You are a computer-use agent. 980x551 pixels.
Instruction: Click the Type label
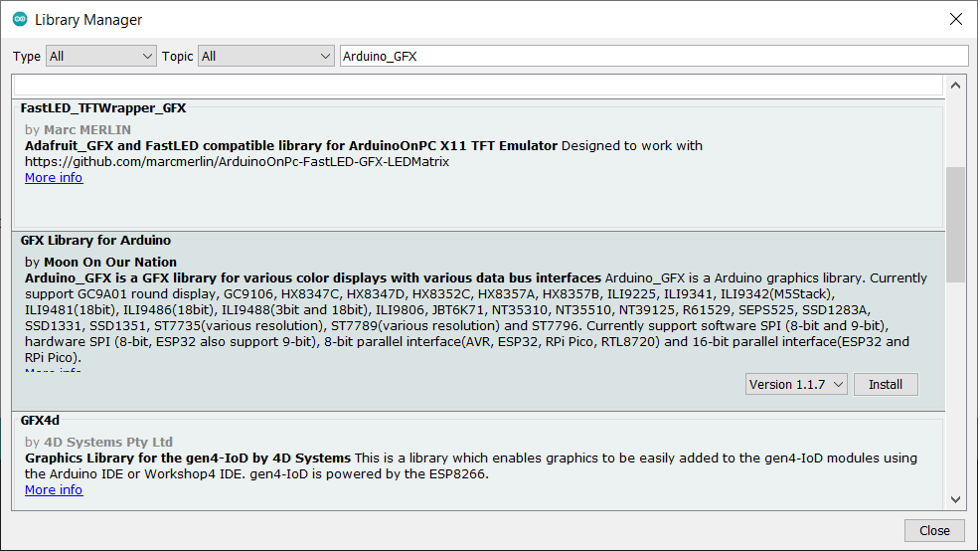(x=27, y=57)
